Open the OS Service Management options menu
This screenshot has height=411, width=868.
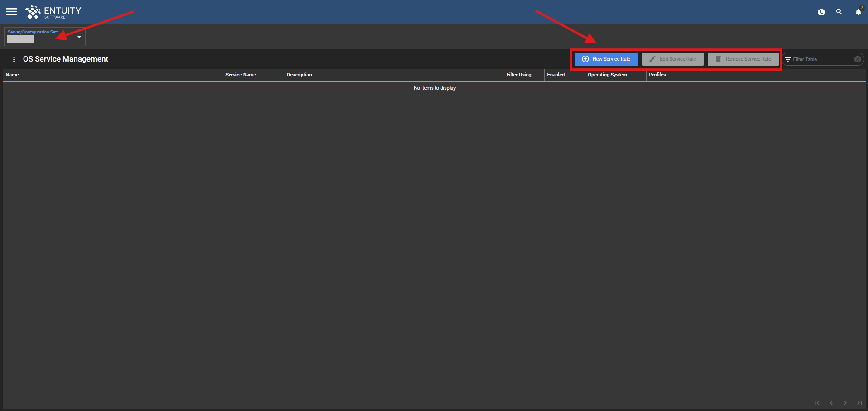coord(14,59)
